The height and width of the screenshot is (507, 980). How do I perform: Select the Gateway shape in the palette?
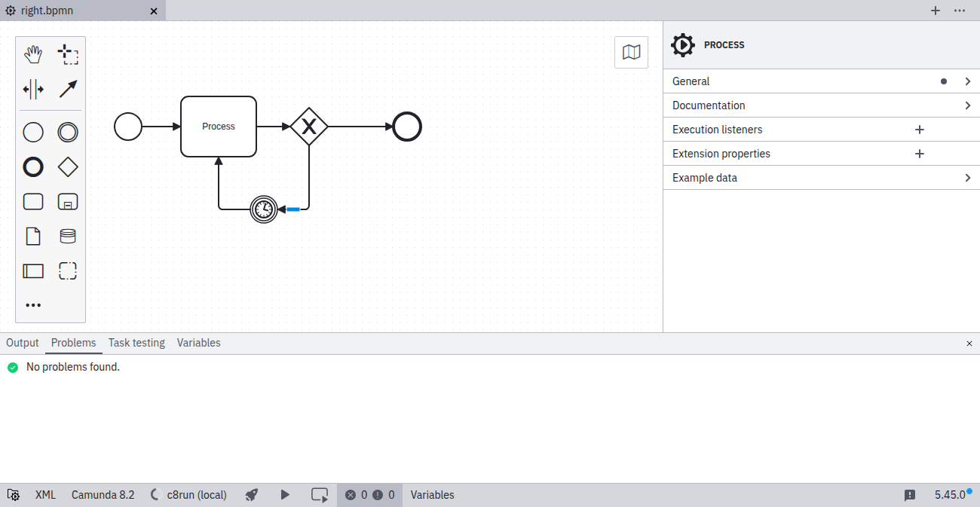coord(68,166)
